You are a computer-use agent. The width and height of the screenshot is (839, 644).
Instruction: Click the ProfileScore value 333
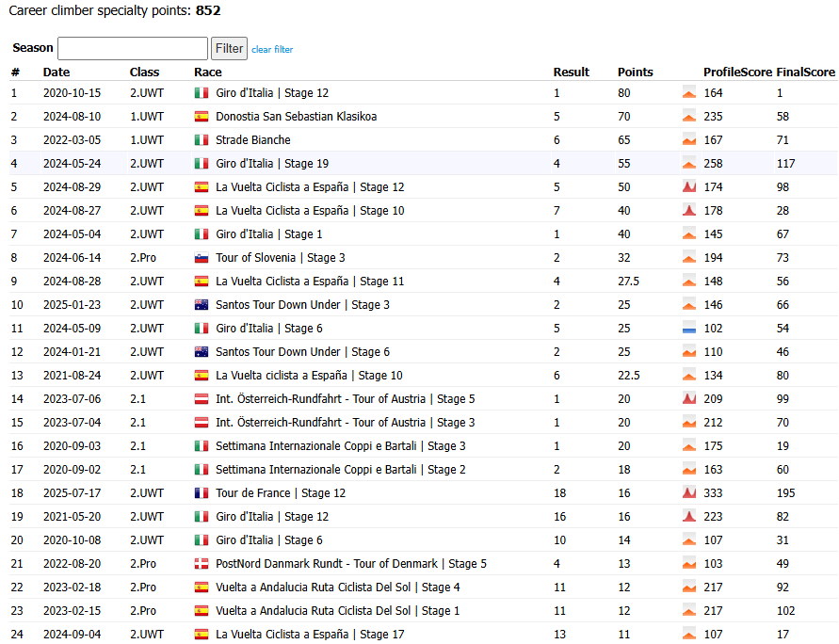pyautogui.click(x=713, y=493)
